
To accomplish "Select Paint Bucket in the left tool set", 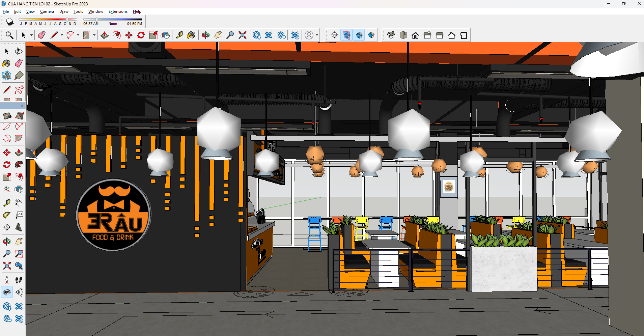I will pyautogui.click(x=7, y=63).
